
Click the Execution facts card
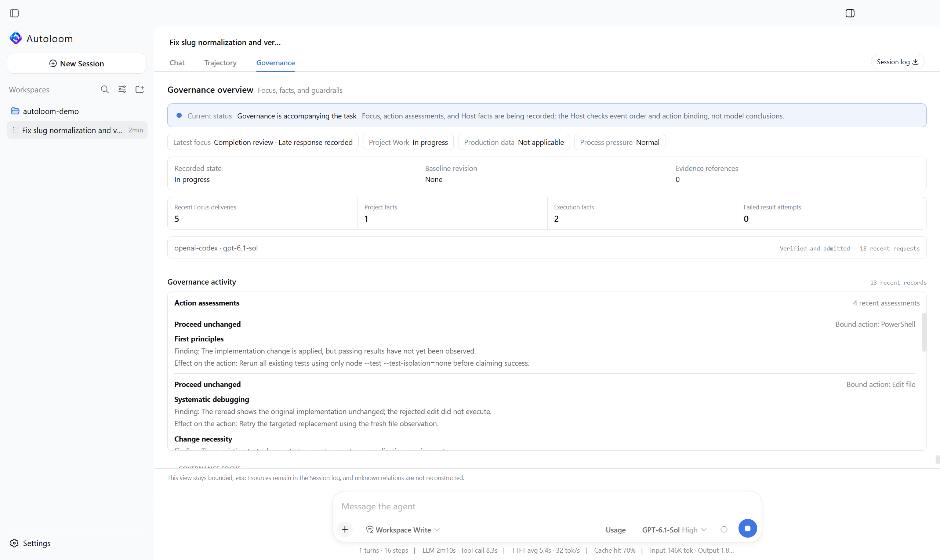point(642,213)
